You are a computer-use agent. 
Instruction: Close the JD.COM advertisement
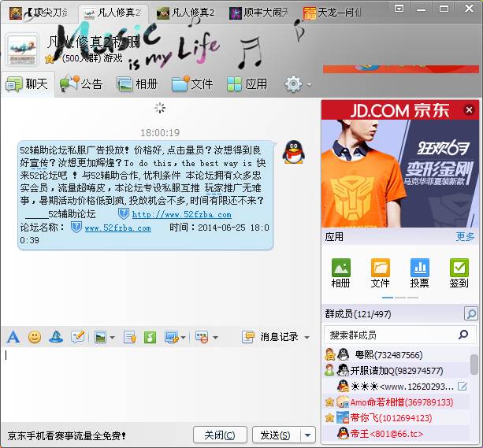point(469,109)
